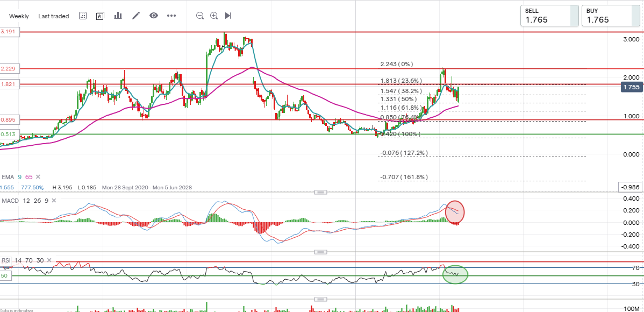Zoom in on the chart
The width and height of the screenshot is (644, 312).
click(214, 16)
